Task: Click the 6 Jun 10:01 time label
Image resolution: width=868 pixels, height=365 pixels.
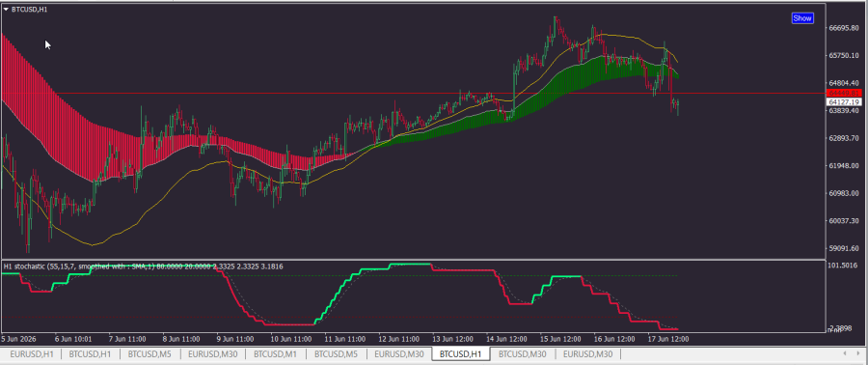Action: coord(73,338)
